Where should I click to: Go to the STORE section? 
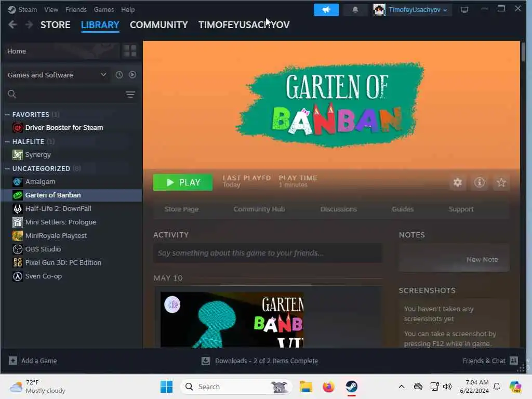coord(55,25)
